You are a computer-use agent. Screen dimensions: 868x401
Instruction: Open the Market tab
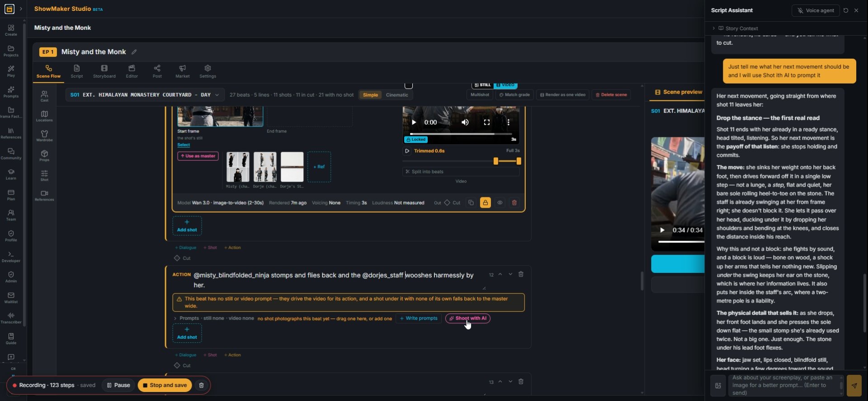pos(183,71)
